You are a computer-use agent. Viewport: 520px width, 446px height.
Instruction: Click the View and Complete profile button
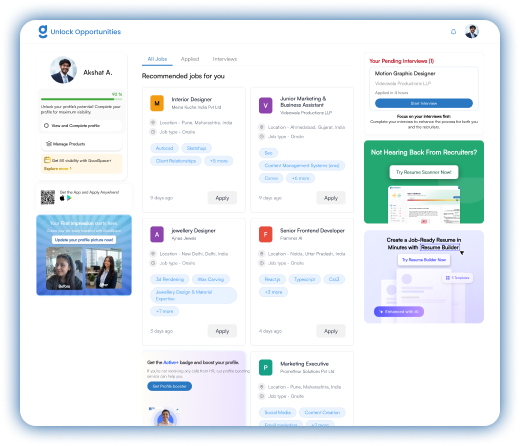81,126
